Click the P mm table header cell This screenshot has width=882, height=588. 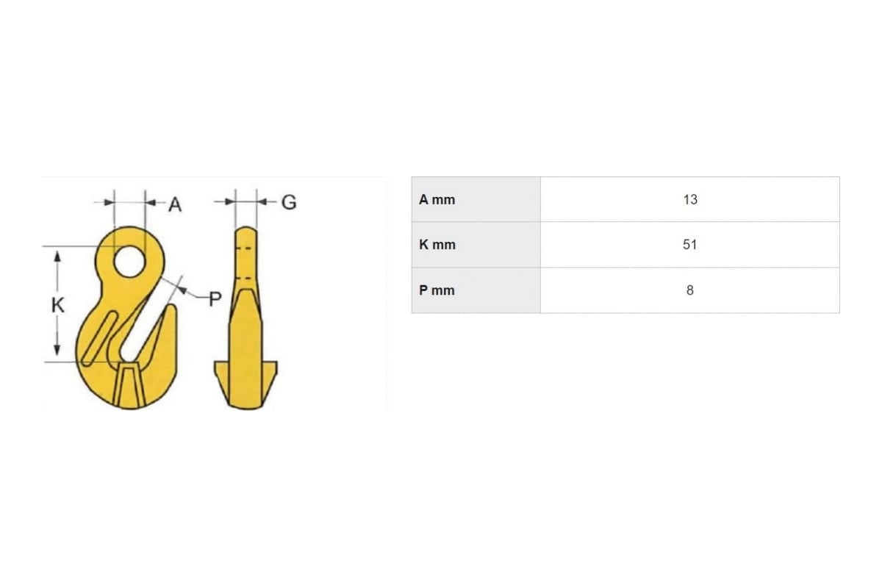[x=476, y=290]
